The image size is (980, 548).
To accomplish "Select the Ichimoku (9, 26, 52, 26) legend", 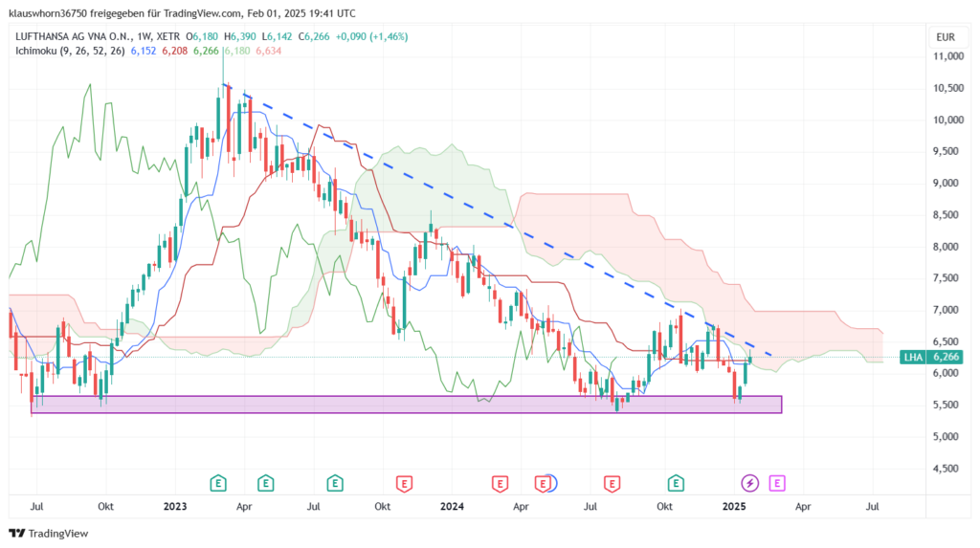I will click(70, 51).
